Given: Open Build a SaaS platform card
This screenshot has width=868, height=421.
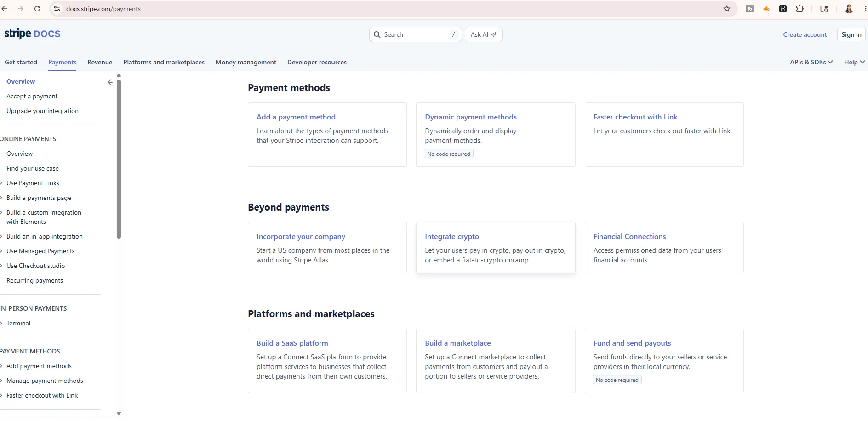Looking at the screenshot, I should pyautogui.click(x=327, y=361).
